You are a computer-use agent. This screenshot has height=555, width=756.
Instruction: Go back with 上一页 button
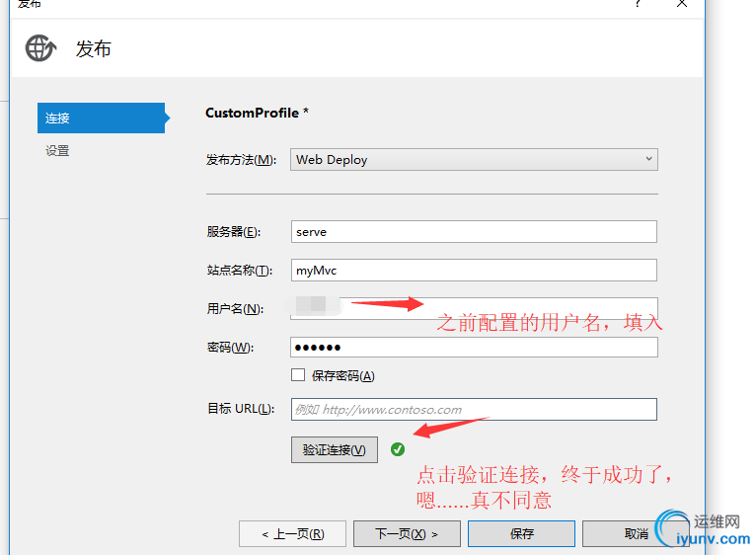(293, 533)
